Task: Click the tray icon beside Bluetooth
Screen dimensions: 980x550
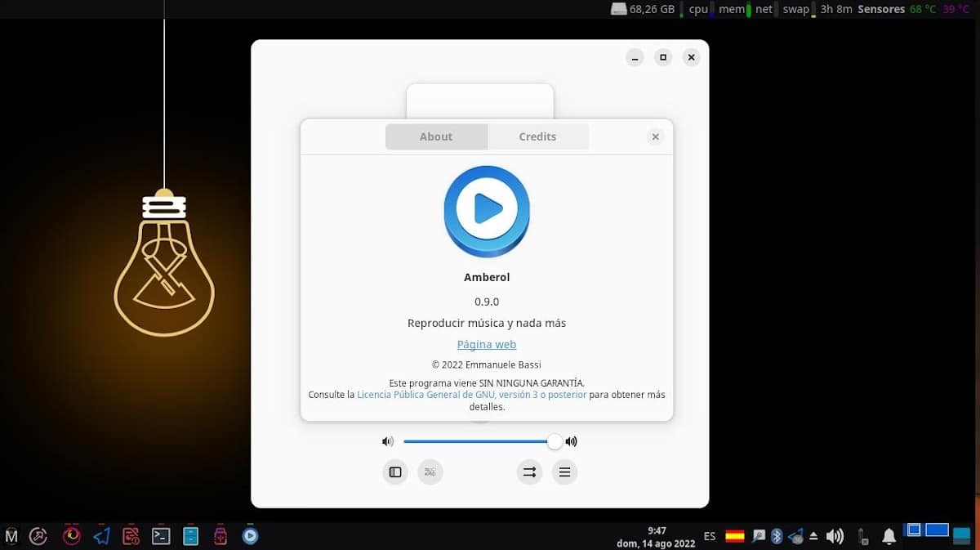Action: tap(795, 536)
